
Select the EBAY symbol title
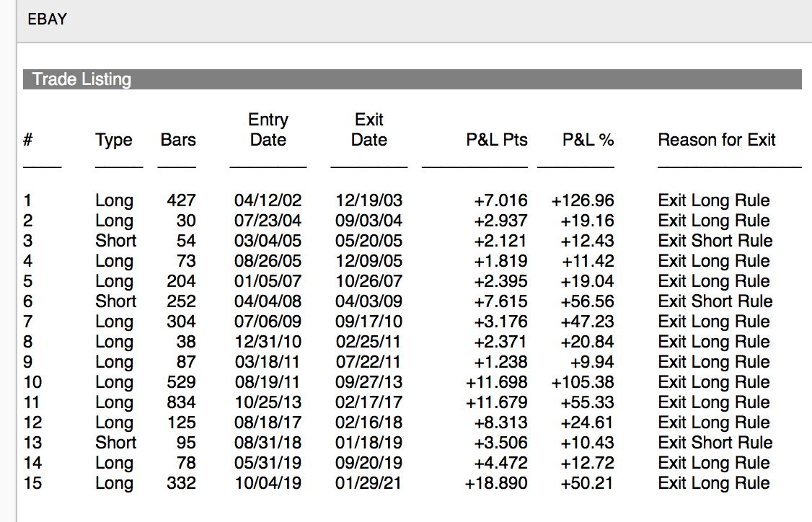click(47, 19)
